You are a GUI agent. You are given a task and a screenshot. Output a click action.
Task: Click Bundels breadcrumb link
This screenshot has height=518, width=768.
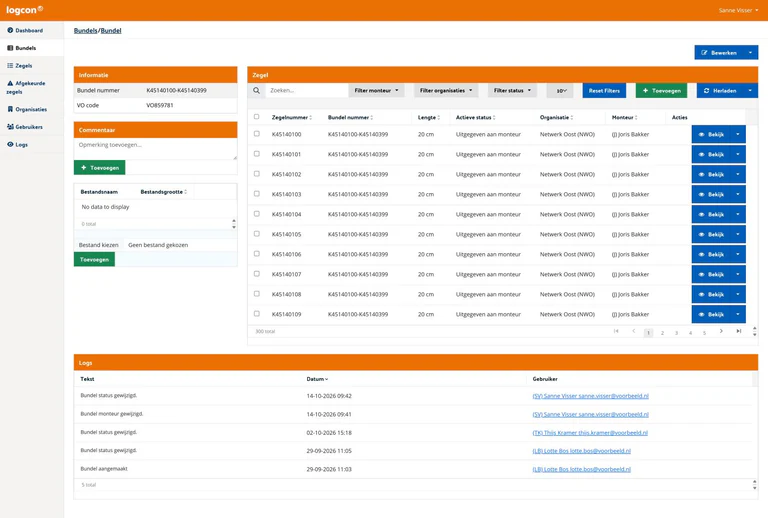tap(85, 30)
